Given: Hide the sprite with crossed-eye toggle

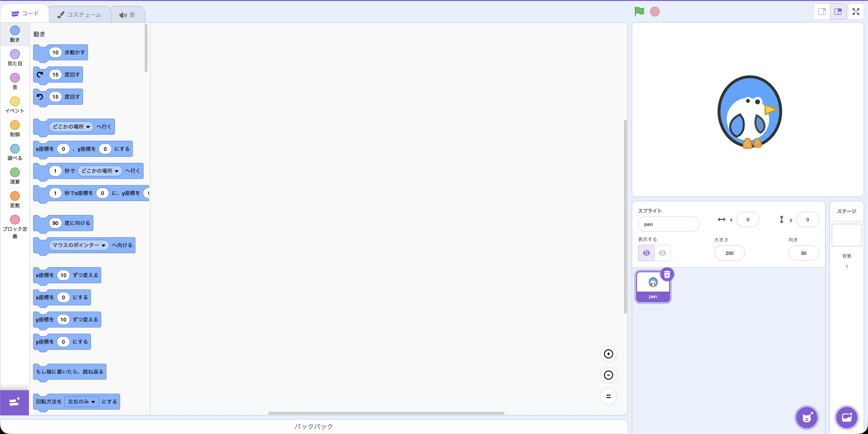Looking at the screenshot, I should coord(663,253).
